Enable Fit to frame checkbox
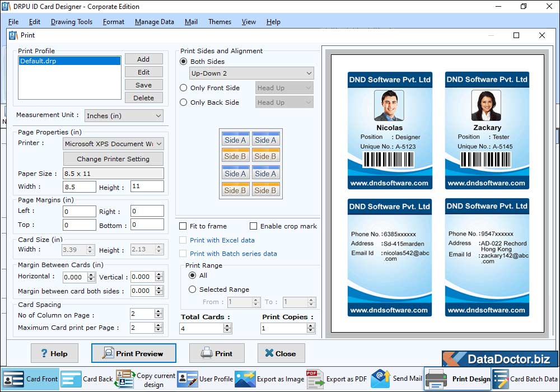Screen dimensions: 560x392 point(183,226)
